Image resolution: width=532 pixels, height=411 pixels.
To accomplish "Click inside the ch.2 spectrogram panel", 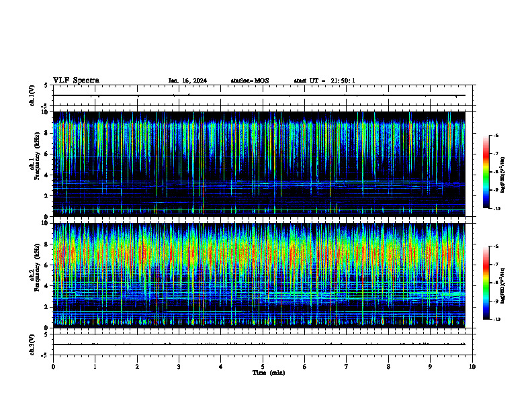I will point(259,275).
